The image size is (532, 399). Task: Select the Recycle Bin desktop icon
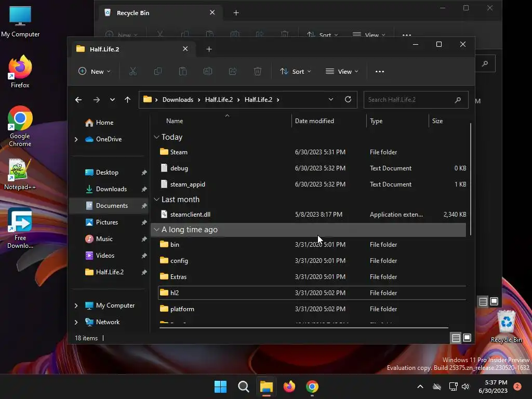[507, 326]
